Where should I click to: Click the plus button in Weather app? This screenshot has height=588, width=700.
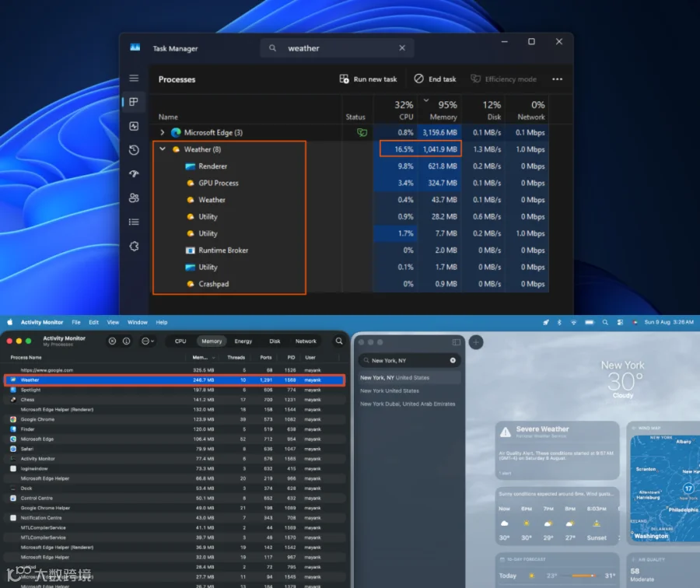[x=476, y=342]
